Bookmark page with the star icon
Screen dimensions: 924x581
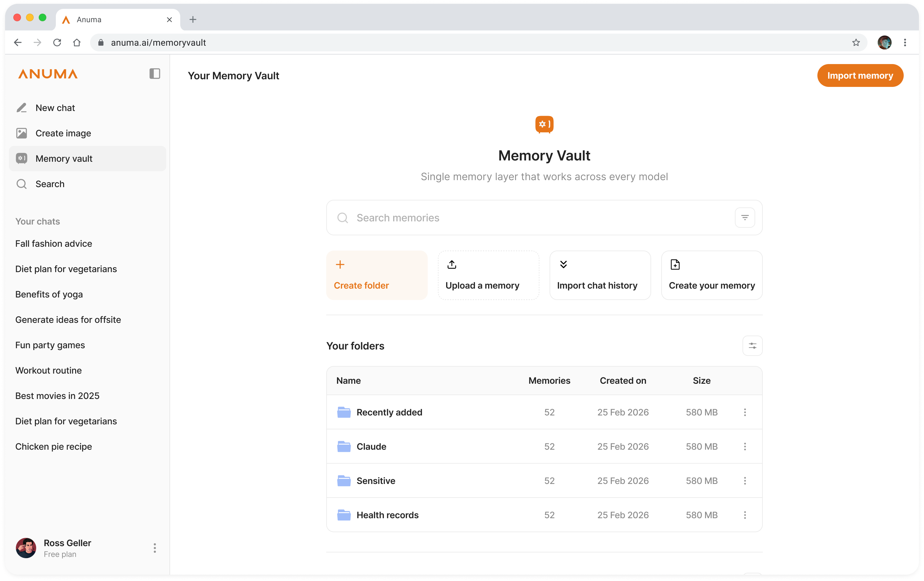point(856,42)
